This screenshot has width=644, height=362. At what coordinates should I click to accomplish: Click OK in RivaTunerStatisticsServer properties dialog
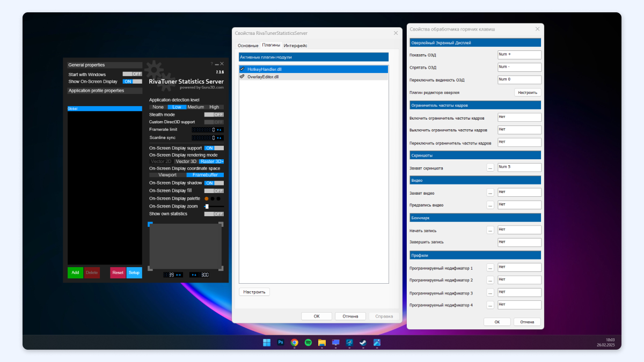click(317, 316)
